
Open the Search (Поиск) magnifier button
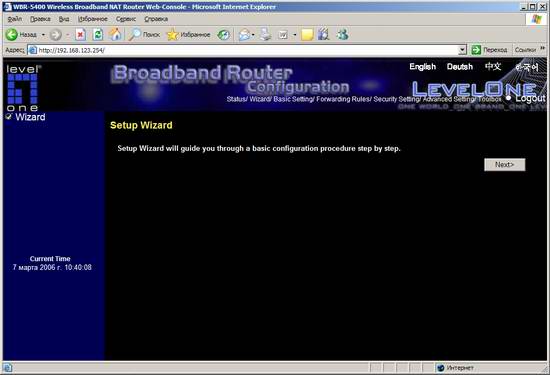tap(144, 34)
